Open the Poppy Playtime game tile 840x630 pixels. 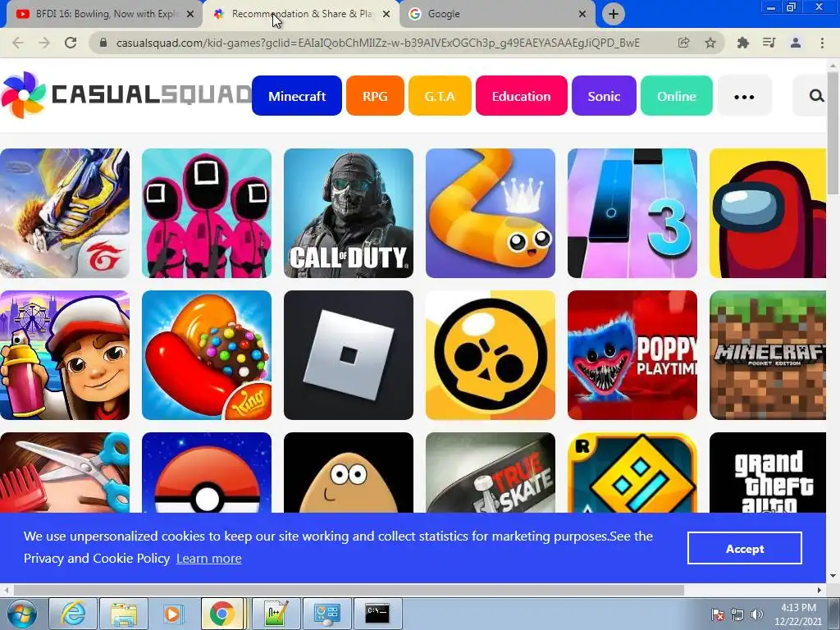632,355
